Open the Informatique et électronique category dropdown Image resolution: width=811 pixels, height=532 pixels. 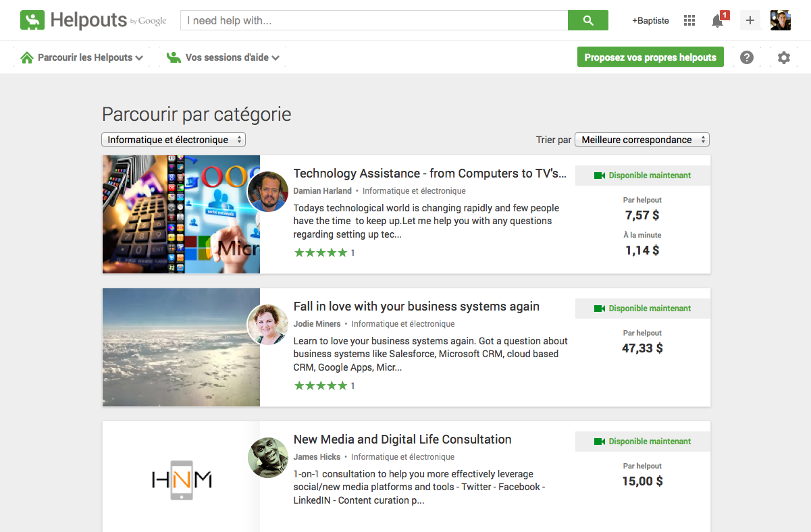[x=174, y=140]
